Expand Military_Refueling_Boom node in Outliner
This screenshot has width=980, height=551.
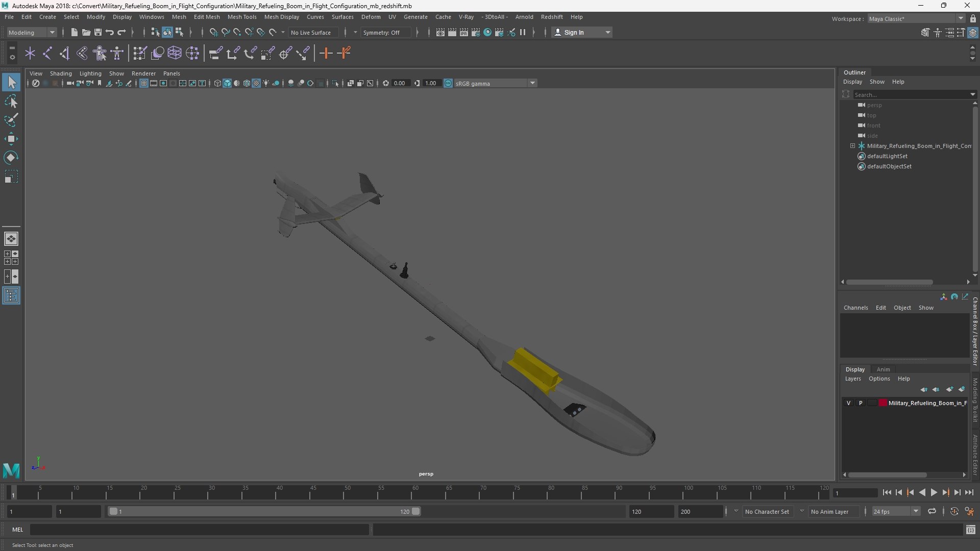pos(852,146)
